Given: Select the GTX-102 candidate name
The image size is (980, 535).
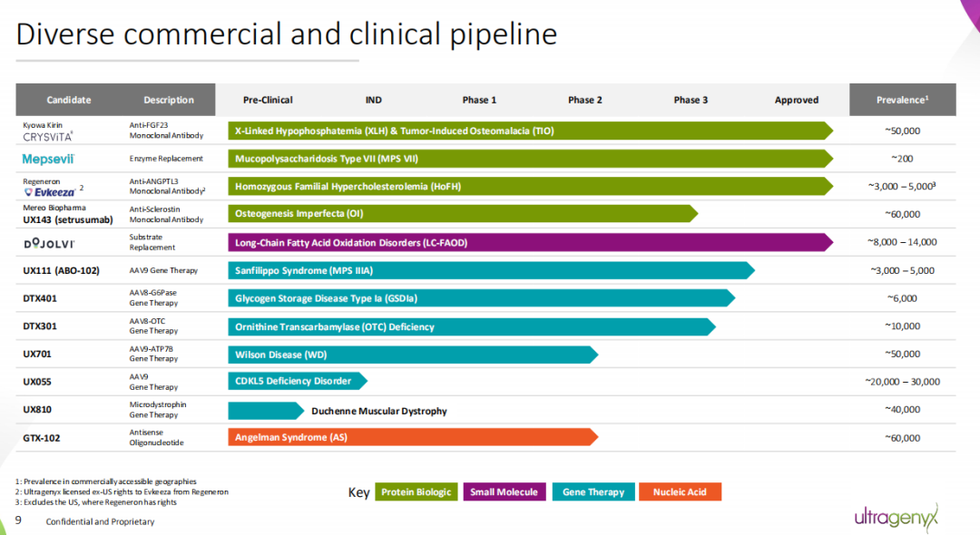Looking at the screenshot, I should 42,438.
